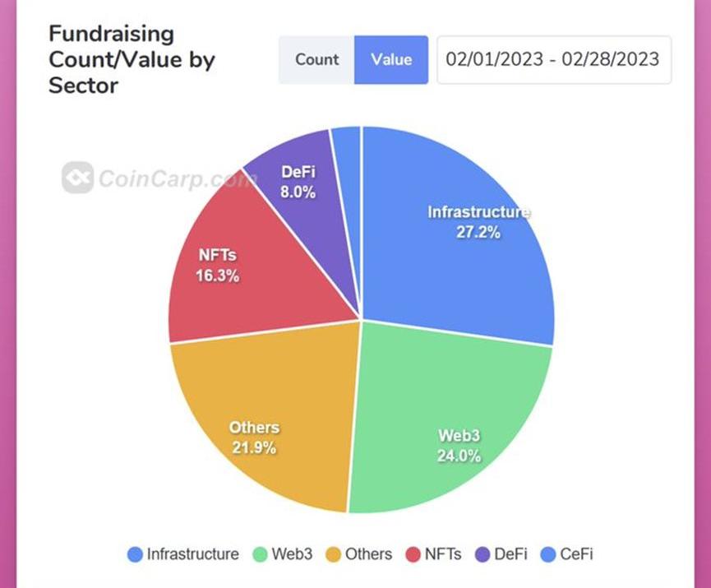Toggle NFTs legend color dot
The width and height of the screenshot is (711, 588).
[x=413, y=554]
